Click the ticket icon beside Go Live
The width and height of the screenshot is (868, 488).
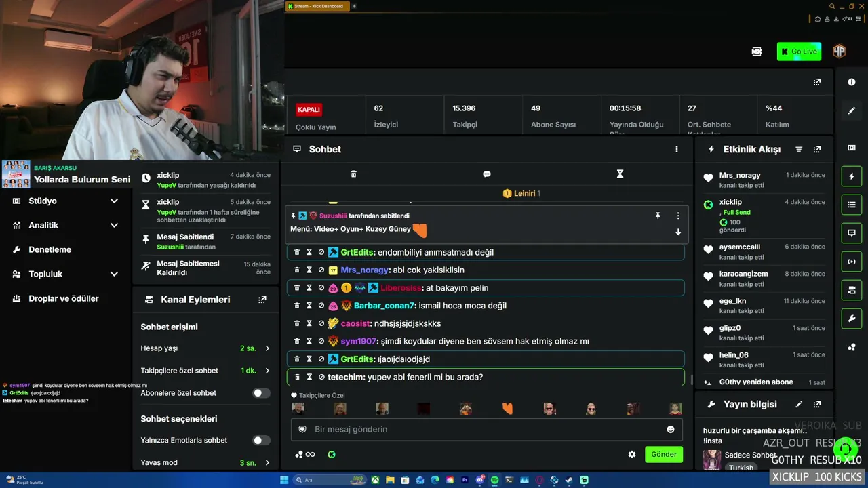click(757, 52)
